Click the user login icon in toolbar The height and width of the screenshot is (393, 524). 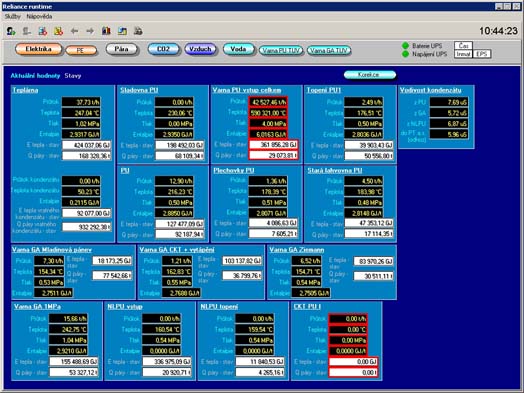(x=11, y=31)
